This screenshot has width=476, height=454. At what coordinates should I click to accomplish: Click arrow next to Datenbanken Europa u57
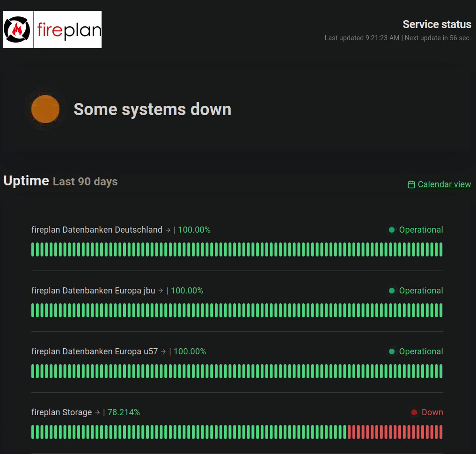tap(163, 351)
